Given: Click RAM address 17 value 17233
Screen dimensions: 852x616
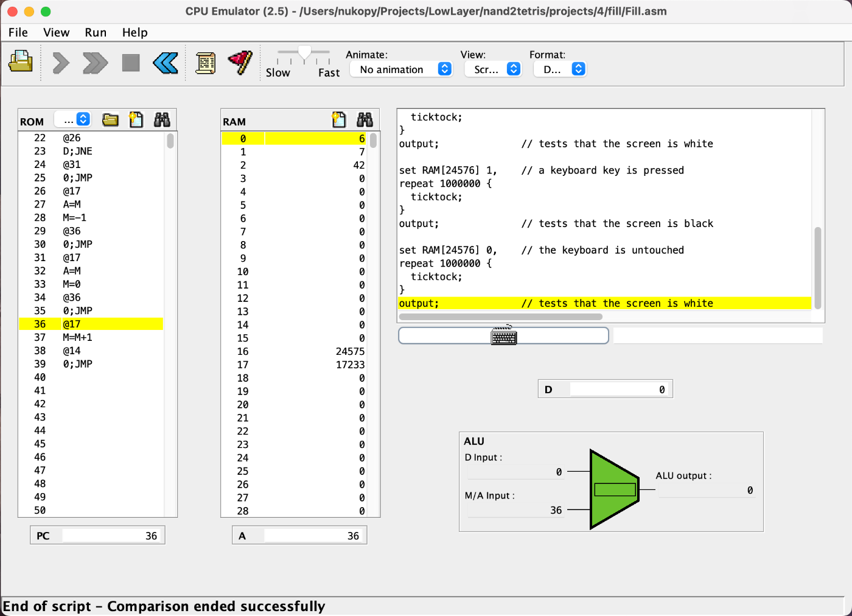Looking at the screenshot, I should point(315,365).
